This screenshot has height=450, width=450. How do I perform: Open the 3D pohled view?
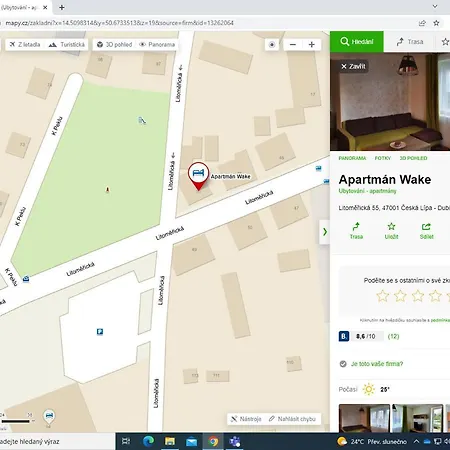pos(115,45)
